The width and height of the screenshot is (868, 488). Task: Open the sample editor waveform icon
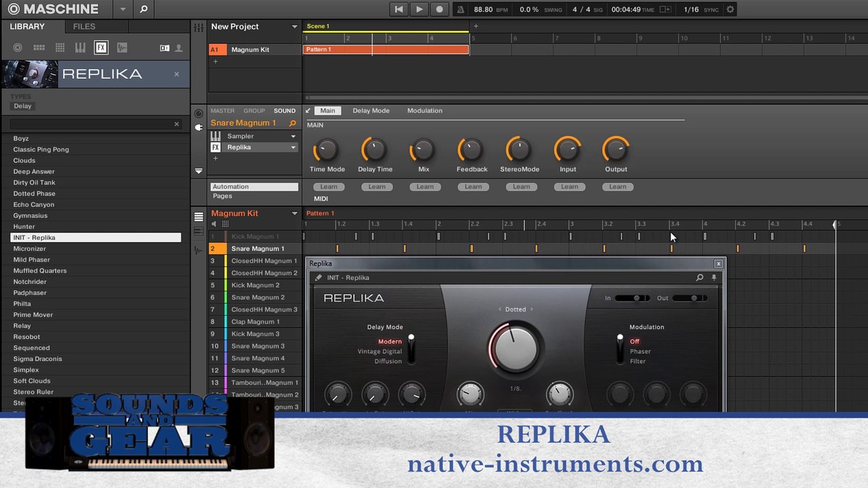click(199, 250)
